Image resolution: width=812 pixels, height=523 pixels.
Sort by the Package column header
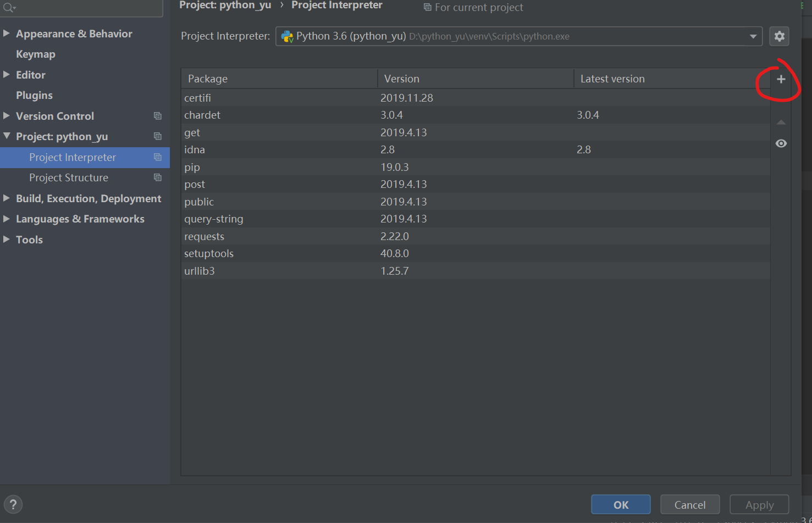coord(279,79)
